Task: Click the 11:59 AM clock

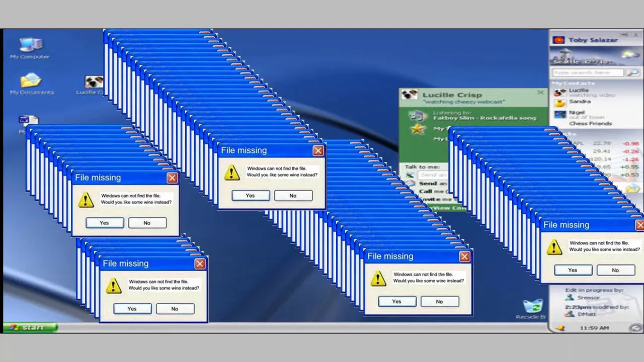Action: click(594, 328)
